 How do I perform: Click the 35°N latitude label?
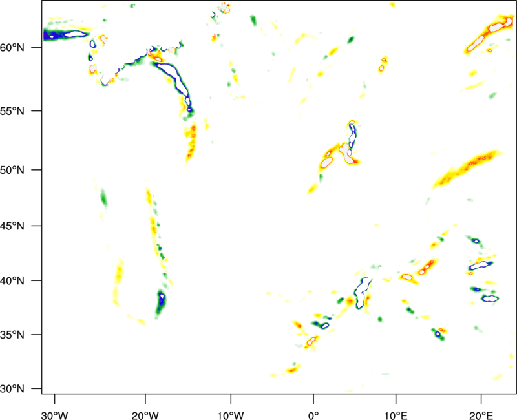tap(12, 335)
